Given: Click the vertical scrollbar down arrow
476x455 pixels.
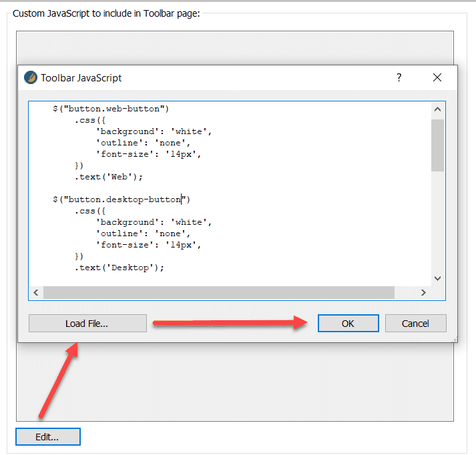Looking at the screenshot, I should pos(437,278).
